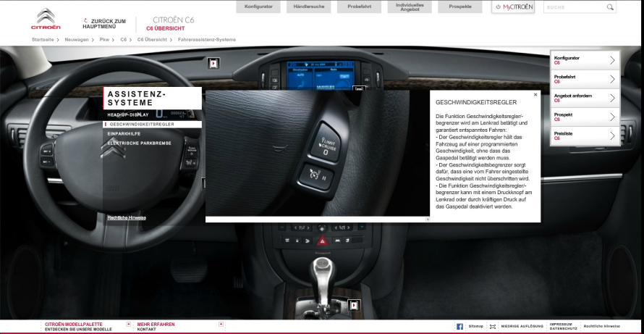This screenshot has height=334, width=644.
Task: Click the arrow next to Preisliste C6
Action: [x=612, y=135]
